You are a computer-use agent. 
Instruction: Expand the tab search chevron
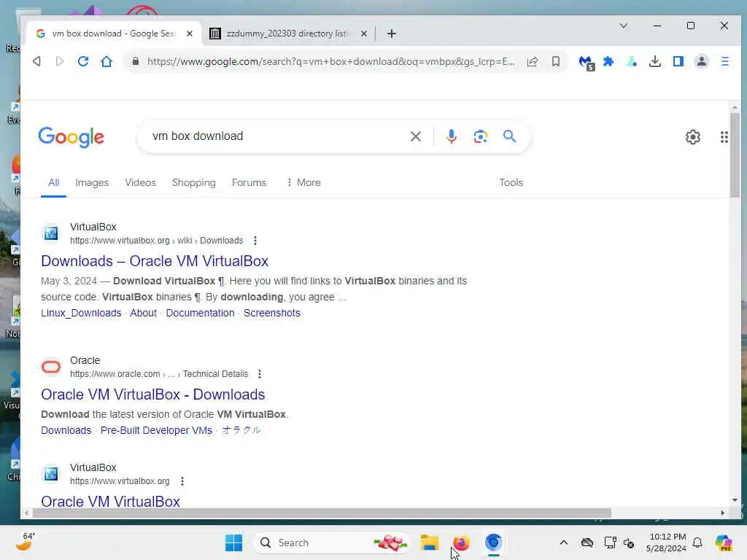click(624, 26)
